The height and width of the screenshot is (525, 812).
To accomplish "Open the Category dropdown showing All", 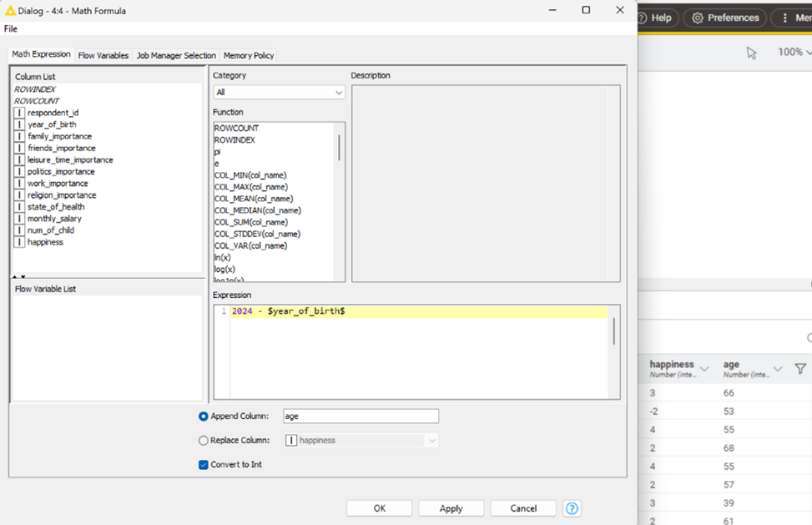I will pyautogui.click(x=279, y=92).
